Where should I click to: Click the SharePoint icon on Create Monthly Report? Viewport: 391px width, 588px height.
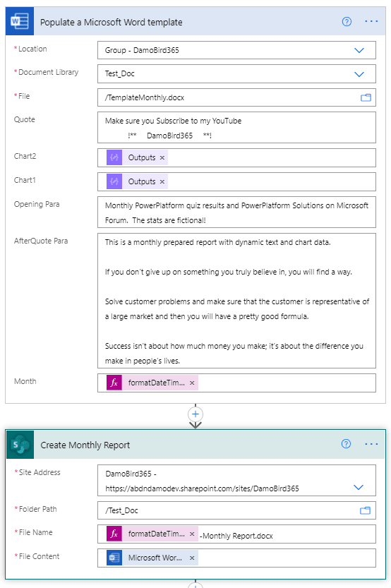click(x=20, y=445)
